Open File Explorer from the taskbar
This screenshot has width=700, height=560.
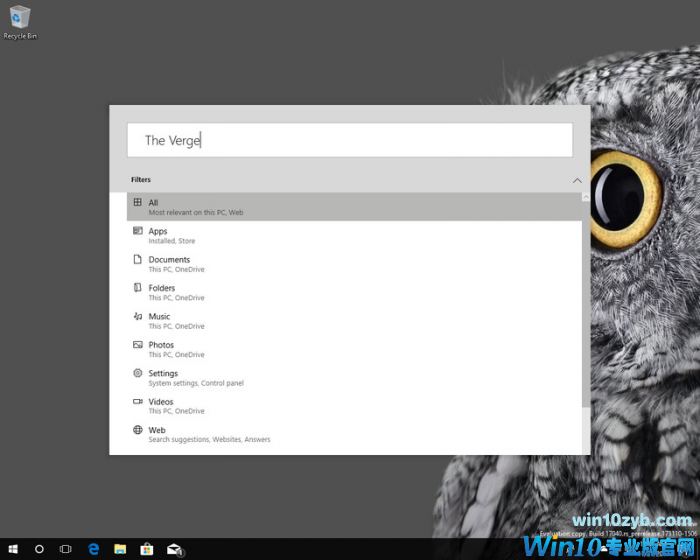[120, 549]
